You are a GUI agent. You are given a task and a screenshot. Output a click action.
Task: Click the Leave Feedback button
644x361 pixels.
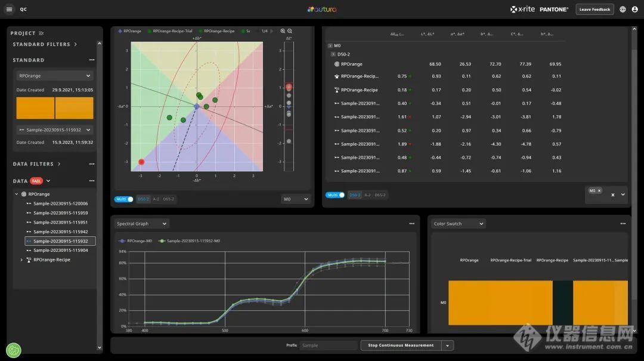(595, 10)
